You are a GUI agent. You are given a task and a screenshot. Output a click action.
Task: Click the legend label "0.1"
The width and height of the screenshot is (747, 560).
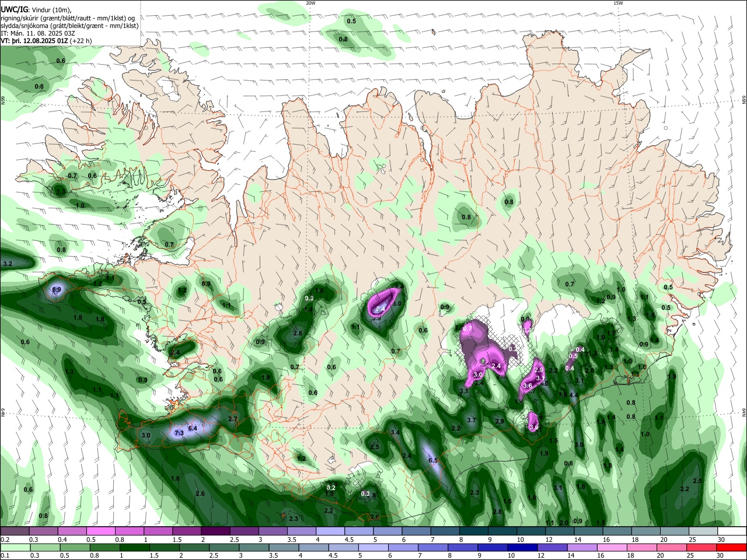pos(5,556)
